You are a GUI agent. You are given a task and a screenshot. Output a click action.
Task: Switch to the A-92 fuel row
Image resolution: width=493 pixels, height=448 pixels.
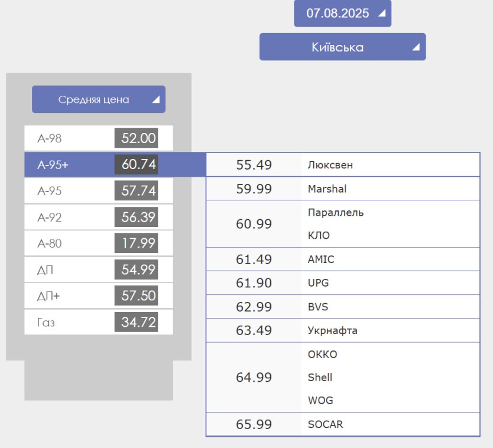(99, 217)
